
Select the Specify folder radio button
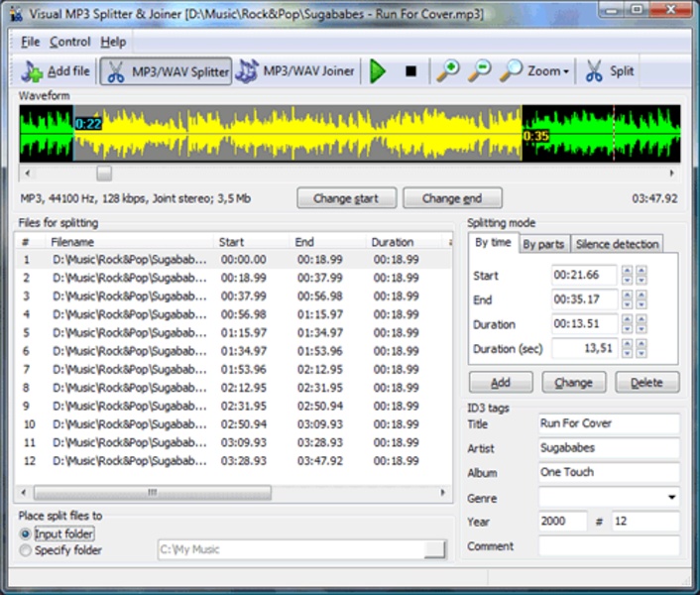[26, 549]
